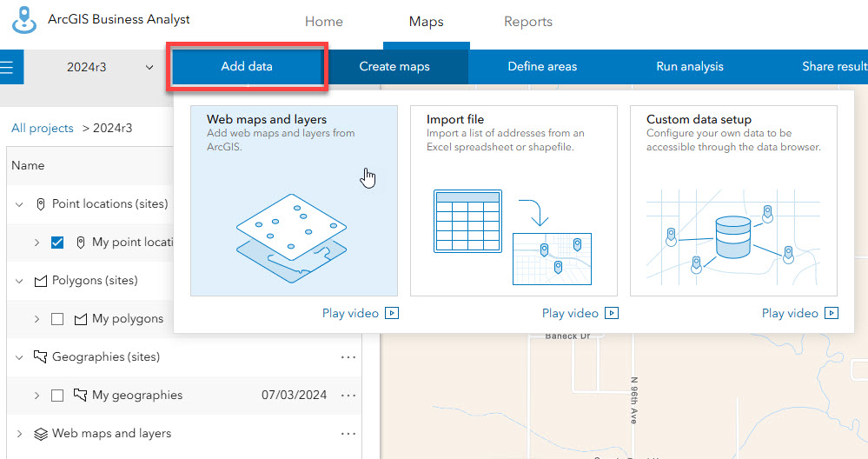Collapse Point locations (sites) group
The height and width of the screenshot is (459, 868).
click(x=19, y=204)
